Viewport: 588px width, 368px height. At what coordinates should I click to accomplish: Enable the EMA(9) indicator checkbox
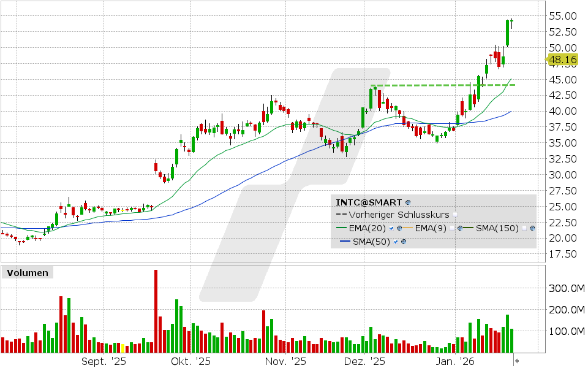point(451,228)
